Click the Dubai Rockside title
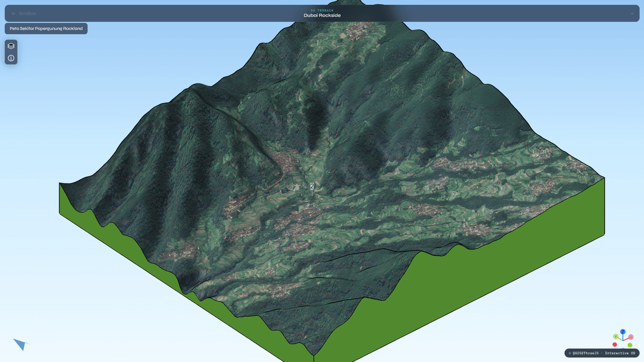Screen dimensions: 644x362 322,16
